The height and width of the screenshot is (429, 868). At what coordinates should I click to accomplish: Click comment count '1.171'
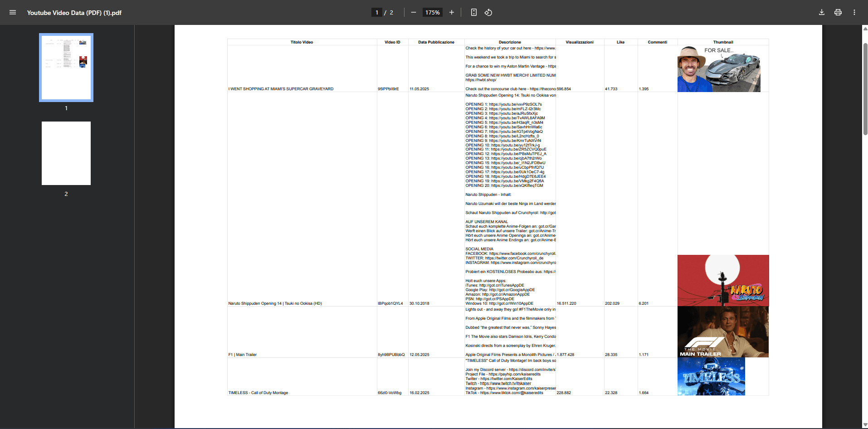644,355
